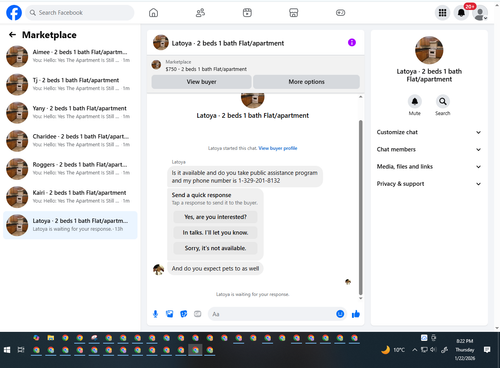Expand Media, files and links section

pyautogui.click(x=429, y=167)
